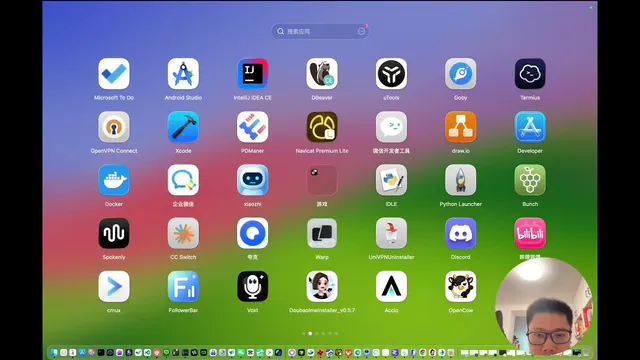Open Docker

pyautogui.click(x=114, y=180)
